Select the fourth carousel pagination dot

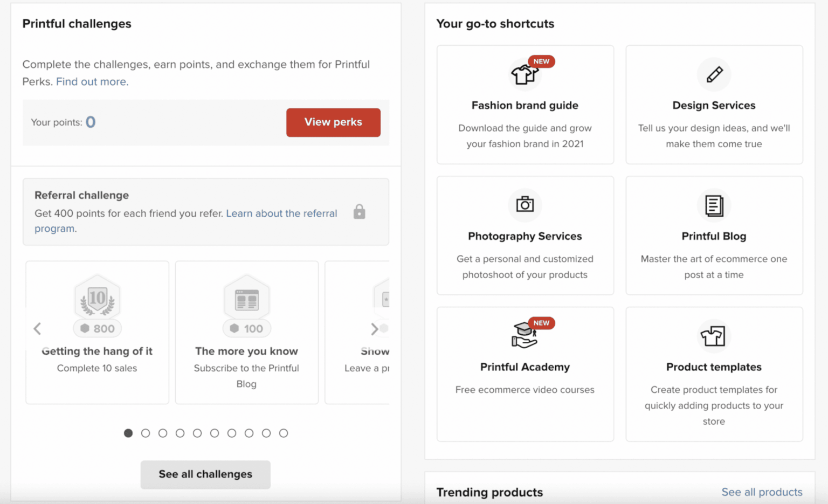click(x=180, y=433)
